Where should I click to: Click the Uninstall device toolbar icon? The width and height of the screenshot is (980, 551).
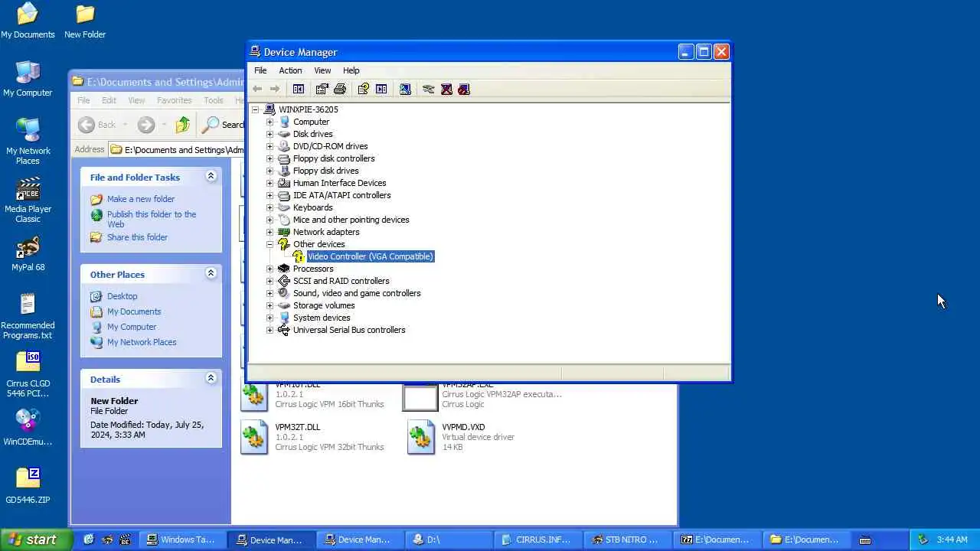click(446, 89)
